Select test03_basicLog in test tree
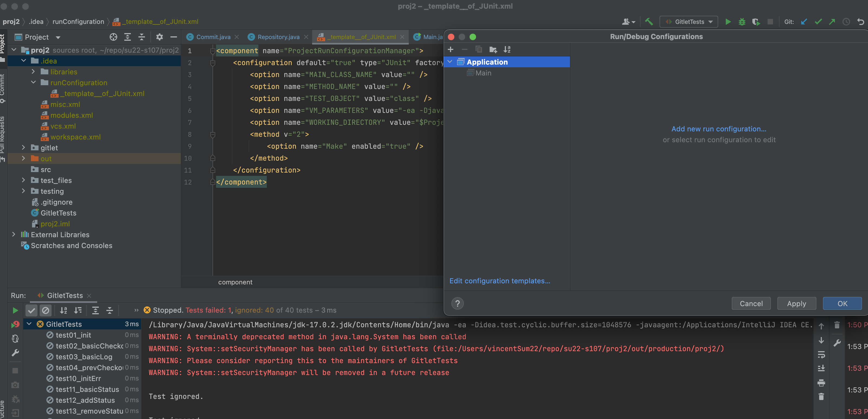Screen dimensions: 868x419 [x=84, y=357]
